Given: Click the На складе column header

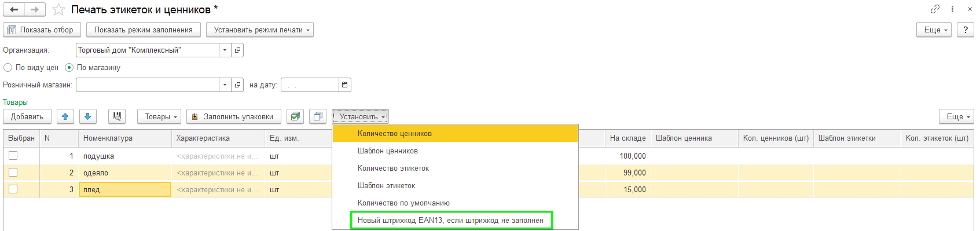Looking at the screenshot, I should point(627,138).
